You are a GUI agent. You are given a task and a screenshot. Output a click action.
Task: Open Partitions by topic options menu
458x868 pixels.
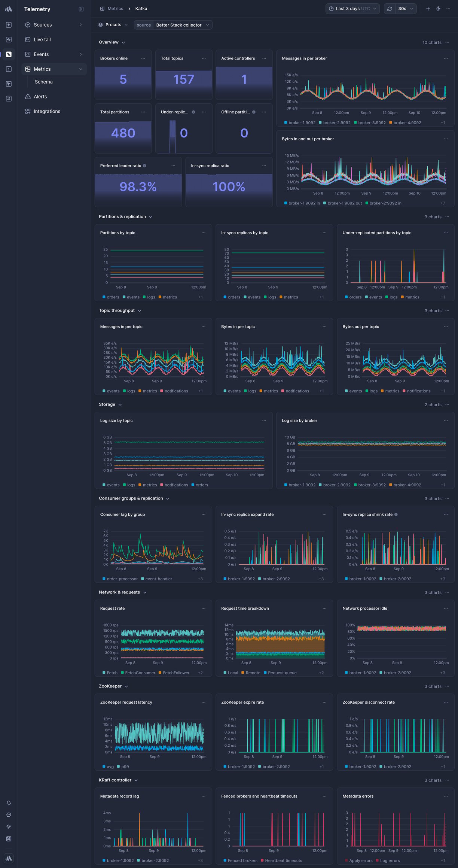click(x=204, y=233)
